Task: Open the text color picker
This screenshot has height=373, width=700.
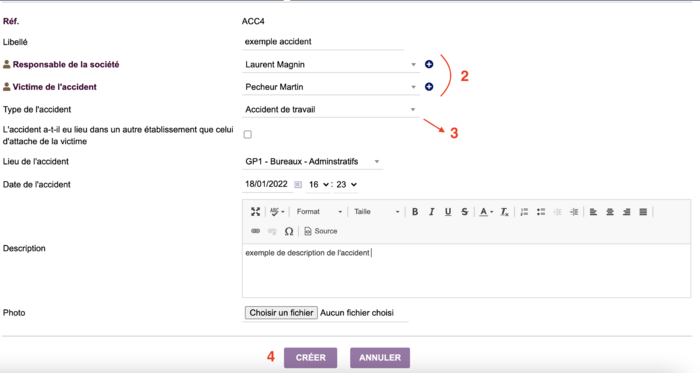Action: (x=486, y=212)
